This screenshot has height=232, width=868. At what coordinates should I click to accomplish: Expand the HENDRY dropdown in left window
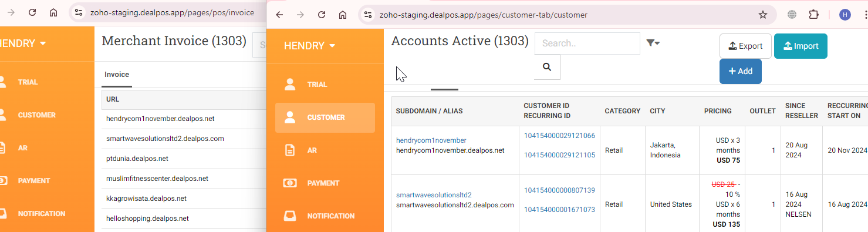tap(23, 43)
